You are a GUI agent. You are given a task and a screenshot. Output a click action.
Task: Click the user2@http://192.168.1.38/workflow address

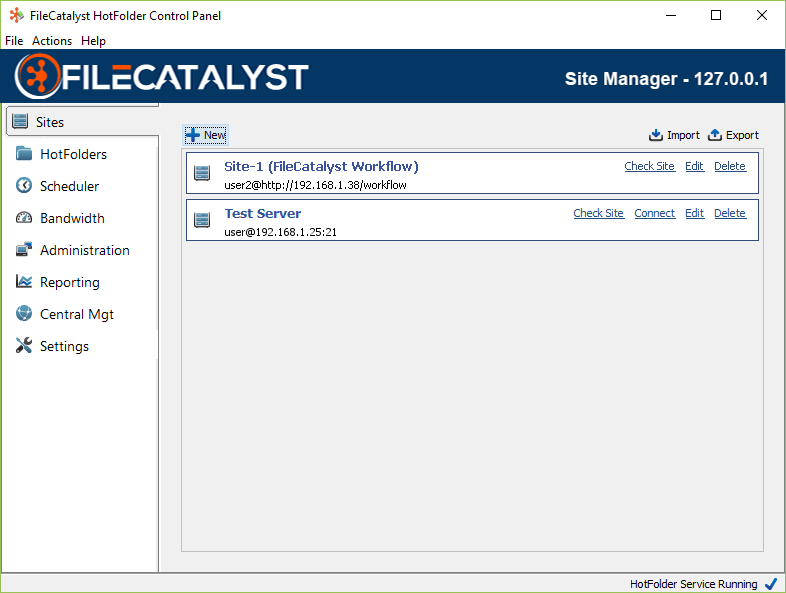[315, 185]
